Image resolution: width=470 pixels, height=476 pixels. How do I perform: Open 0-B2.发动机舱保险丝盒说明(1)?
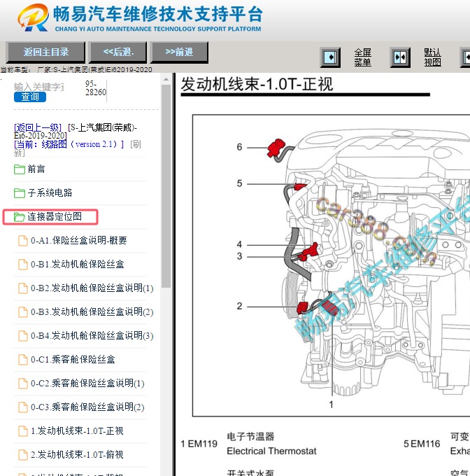pyautogui.click(x=92, y=288)
